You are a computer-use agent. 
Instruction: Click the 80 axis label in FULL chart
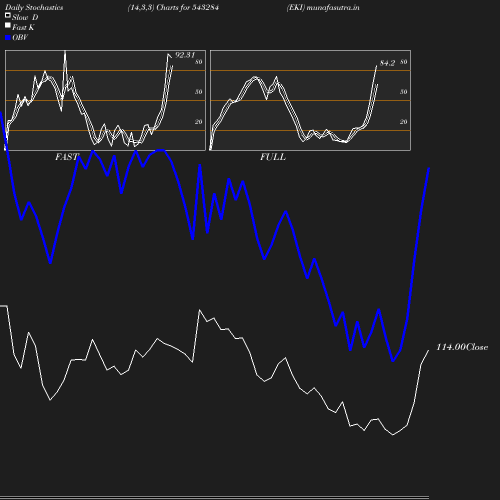(404, 62)
